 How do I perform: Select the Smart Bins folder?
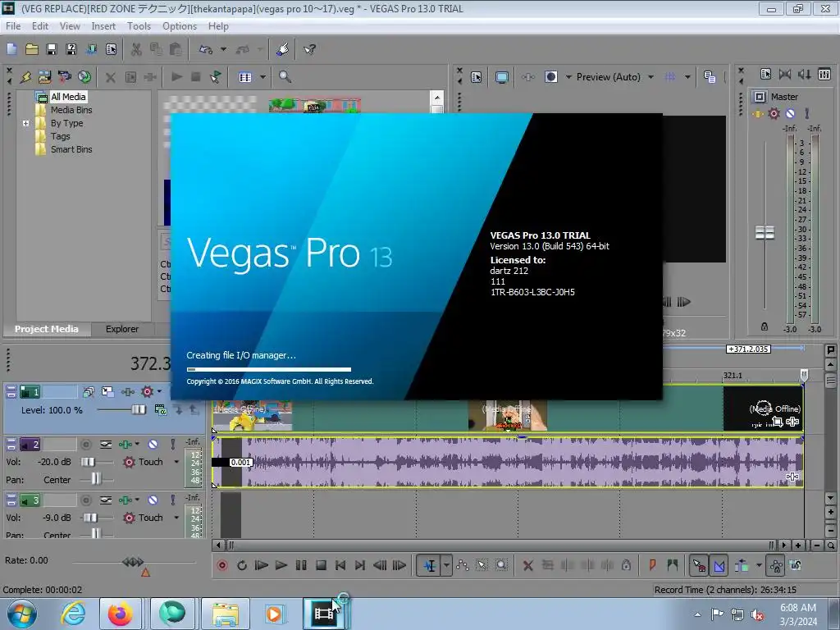point(71,149)
